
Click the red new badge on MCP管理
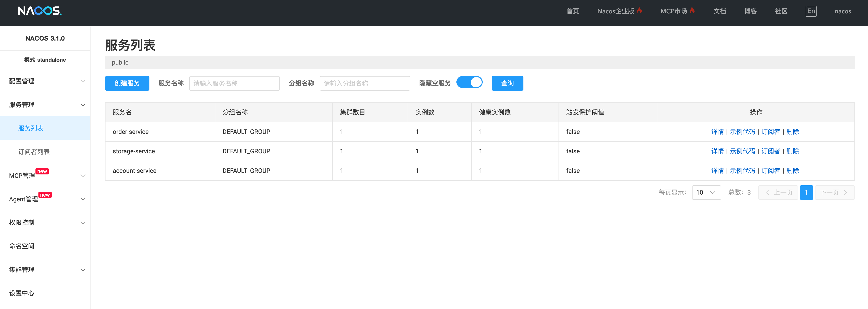click(x=42, y=171)
